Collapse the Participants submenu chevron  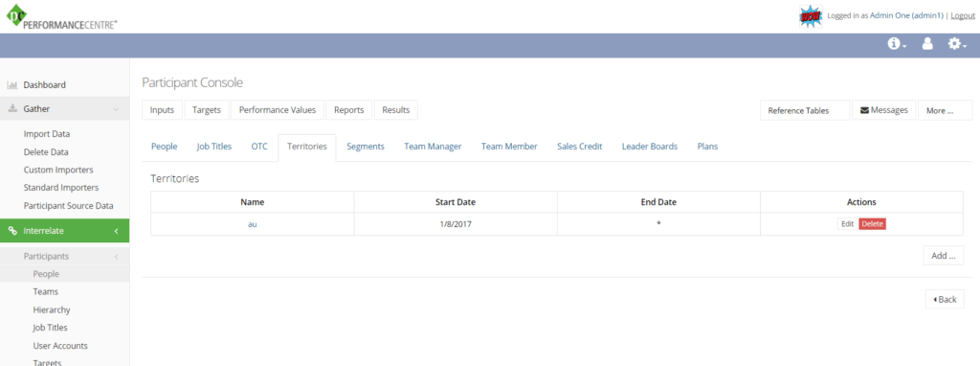click(116, 257)
